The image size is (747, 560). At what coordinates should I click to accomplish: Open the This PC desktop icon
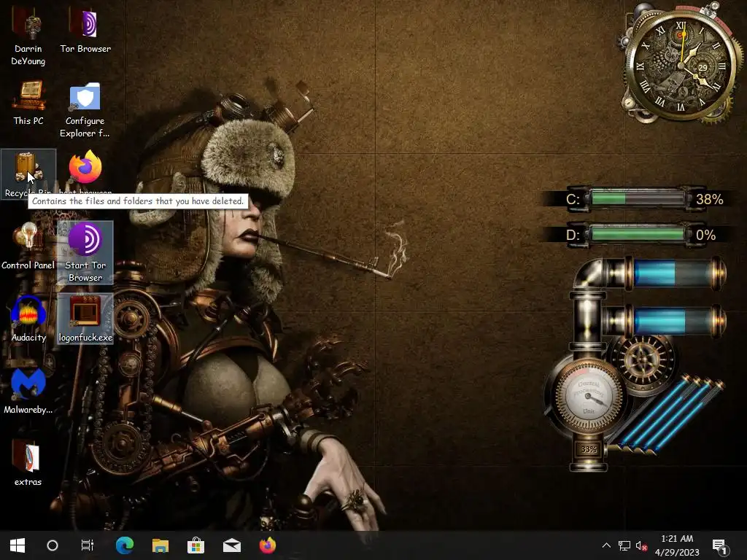[x=28, y=103]
